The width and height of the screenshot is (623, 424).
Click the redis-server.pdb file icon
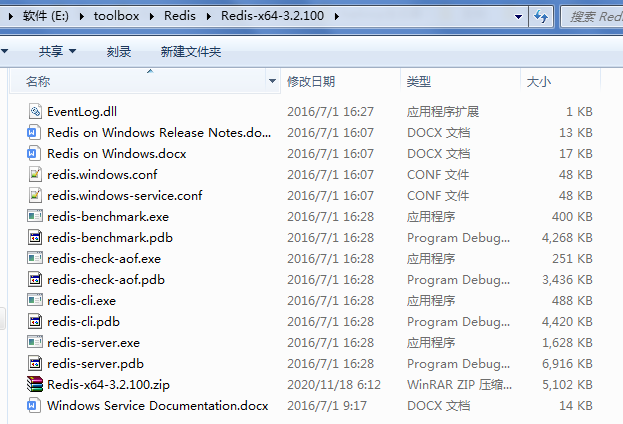click(35, 364)
